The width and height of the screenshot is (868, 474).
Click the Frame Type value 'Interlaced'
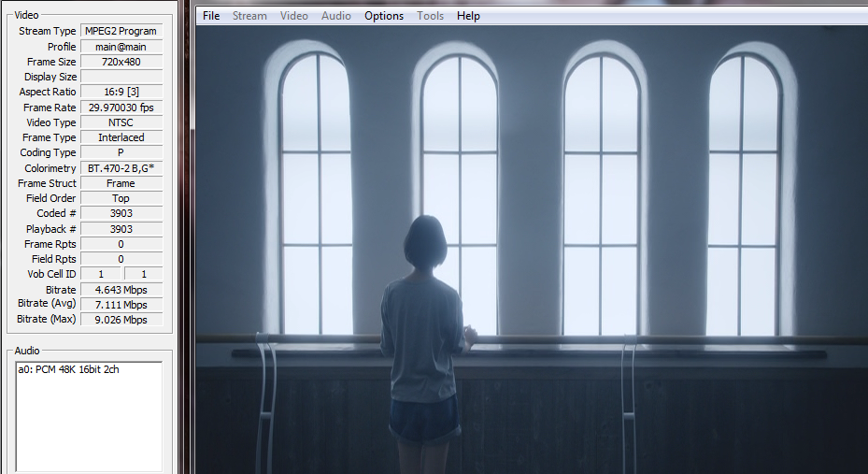tap(121, 137)
